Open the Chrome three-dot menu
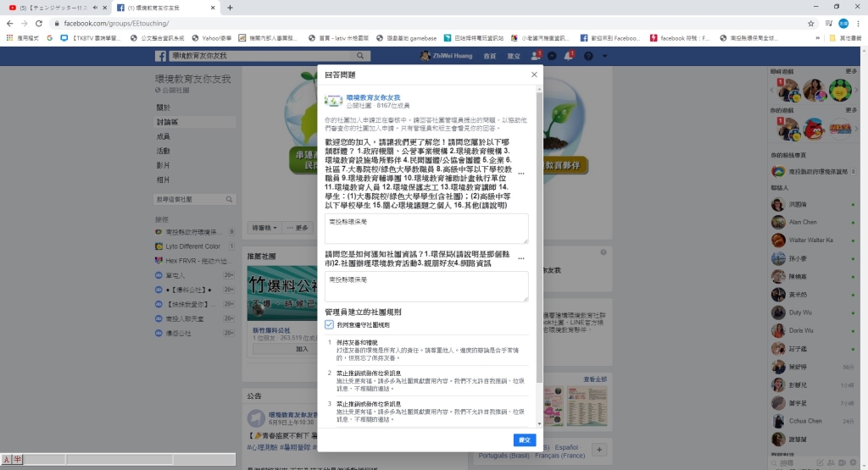Screen dimensions: 868x470 (x=859, y=23)
